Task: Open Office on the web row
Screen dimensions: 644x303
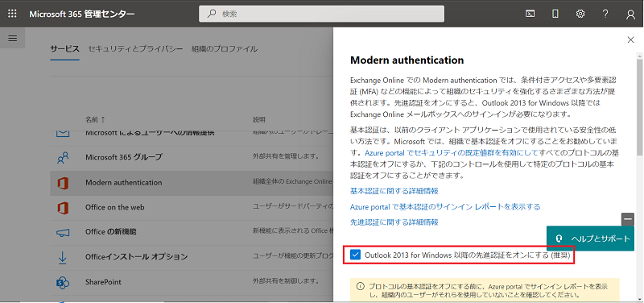Action: (x=192, y=208)
